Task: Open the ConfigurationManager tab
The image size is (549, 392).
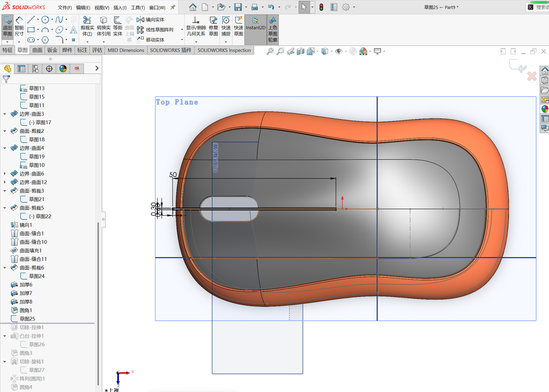Action: click(x=35, y=69)
